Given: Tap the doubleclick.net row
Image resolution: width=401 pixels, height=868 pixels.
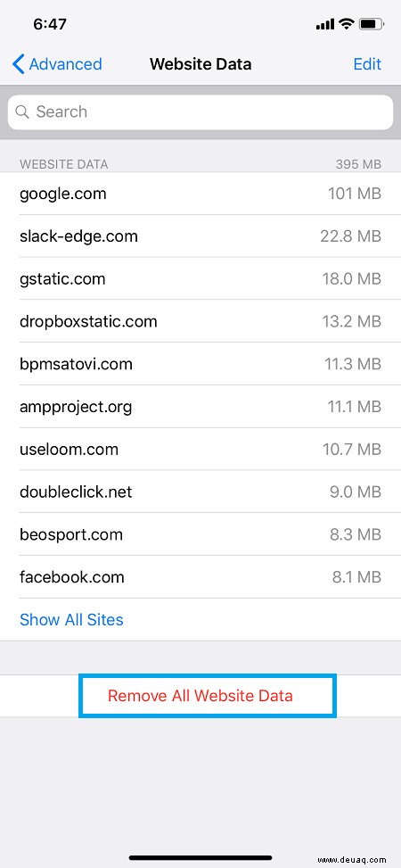Looking at the screenshot, I should point(200,492).
